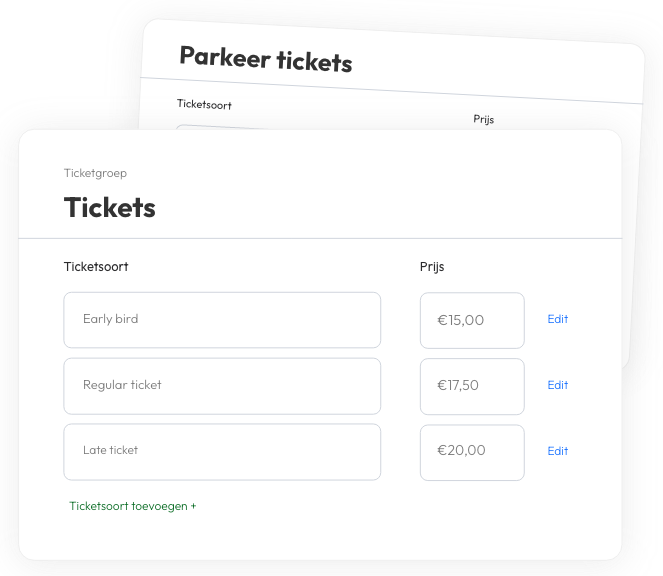Screen dimensions: 663x576
Task: Click the Regular ticket name field
Action: click(x=221, y=386)
